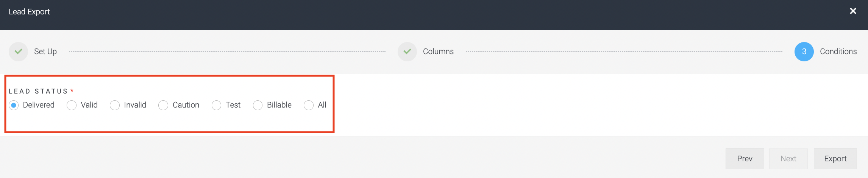The height and width of the screenshot is (178, 868).
Task: Click the Columns step checkmark icon
Action: [407, 52]
